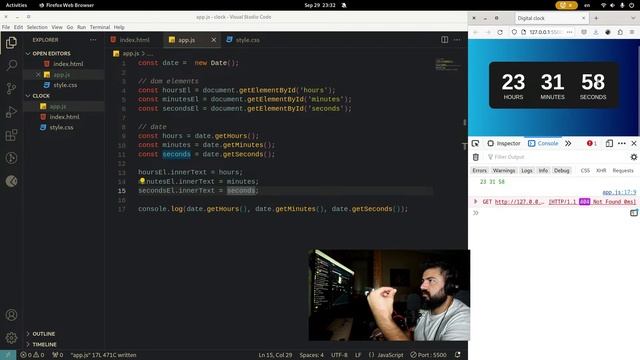This screenshot has width=640, height=360.
Task: Open Firefox application hamburger menu
Action: pyautogui.click(x=632, y=32)
